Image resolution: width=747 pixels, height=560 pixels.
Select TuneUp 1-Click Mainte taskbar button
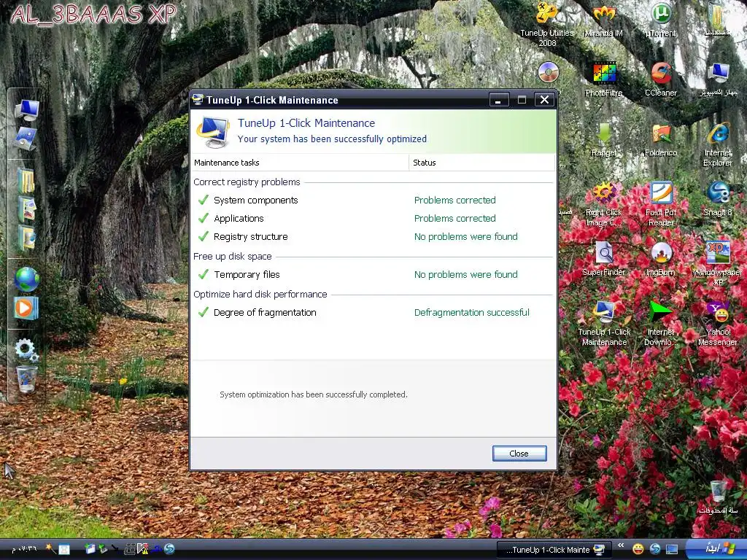[x=555, y=550]
